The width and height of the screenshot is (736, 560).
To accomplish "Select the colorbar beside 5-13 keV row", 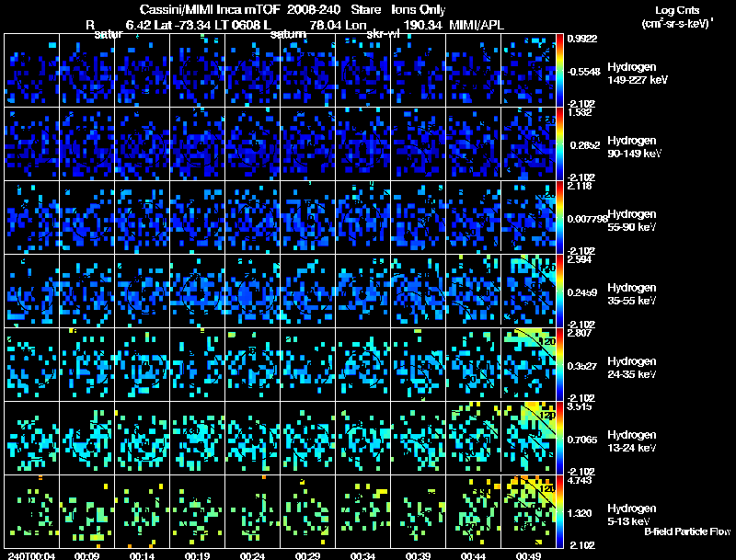I will click(x=559, y=511).
